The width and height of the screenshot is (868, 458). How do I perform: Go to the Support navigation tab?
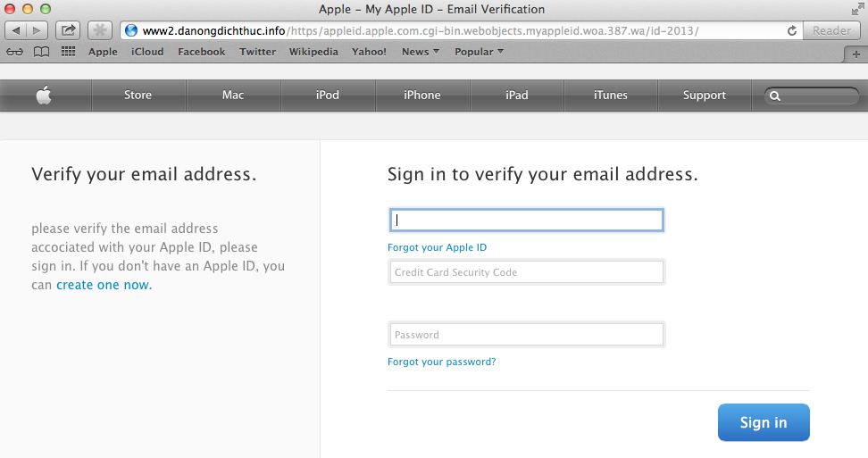coord(705,96)
